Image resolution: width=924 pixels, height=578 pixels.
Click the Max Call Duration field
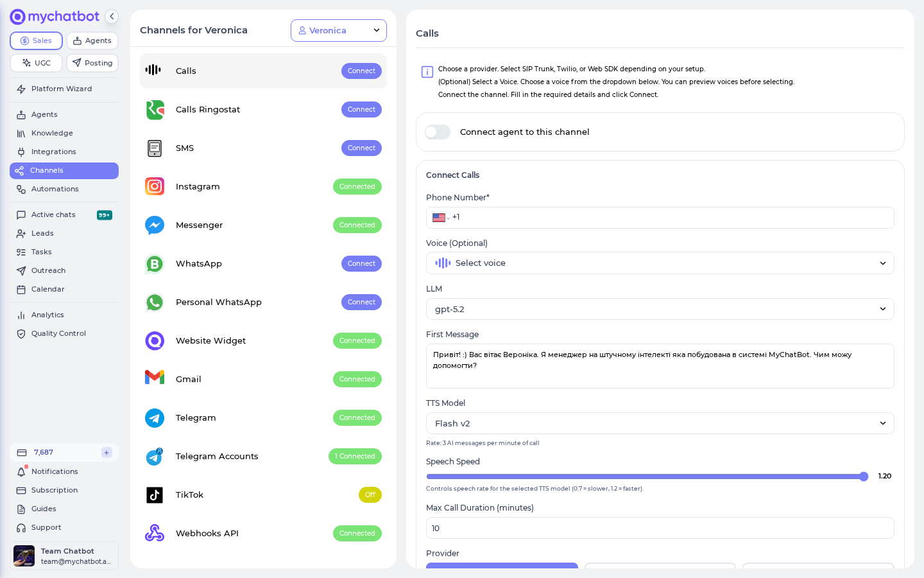[x=660, y=528]
